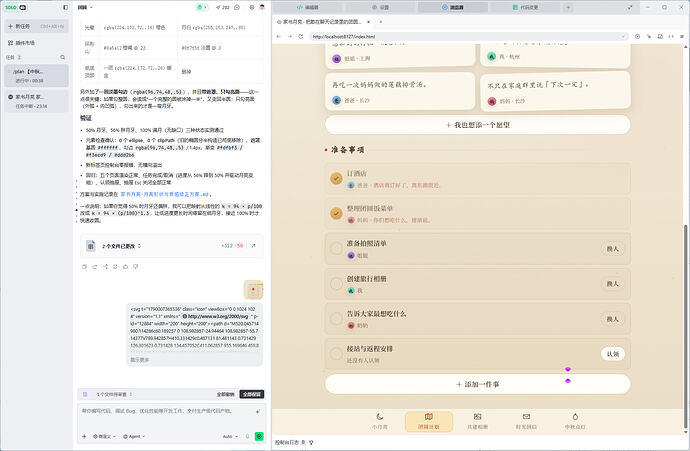The width and height of the screenshot is (690, 451).
Task: Open the chat history bubble icon
Action: click(237, 7)
